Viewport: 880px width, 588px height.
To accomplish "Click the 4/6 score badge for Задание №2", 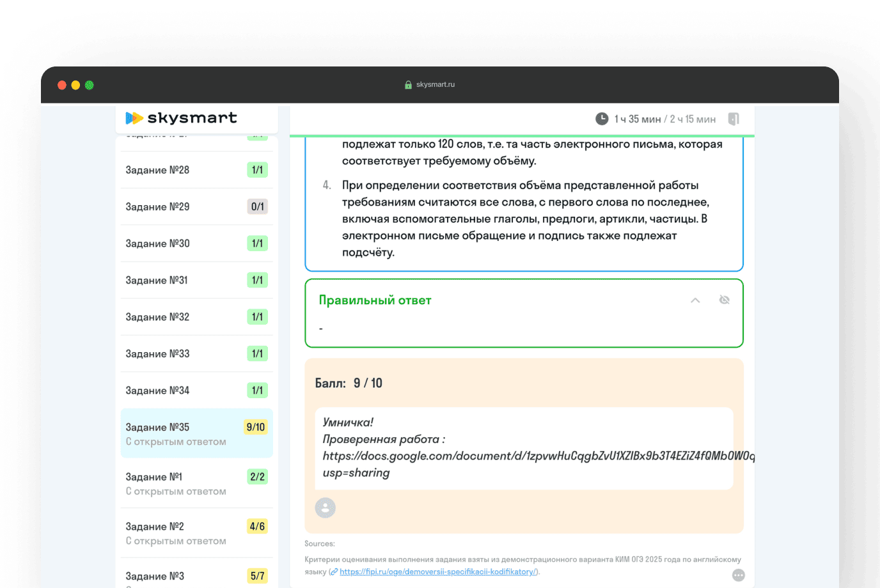I will pos(258,526).
